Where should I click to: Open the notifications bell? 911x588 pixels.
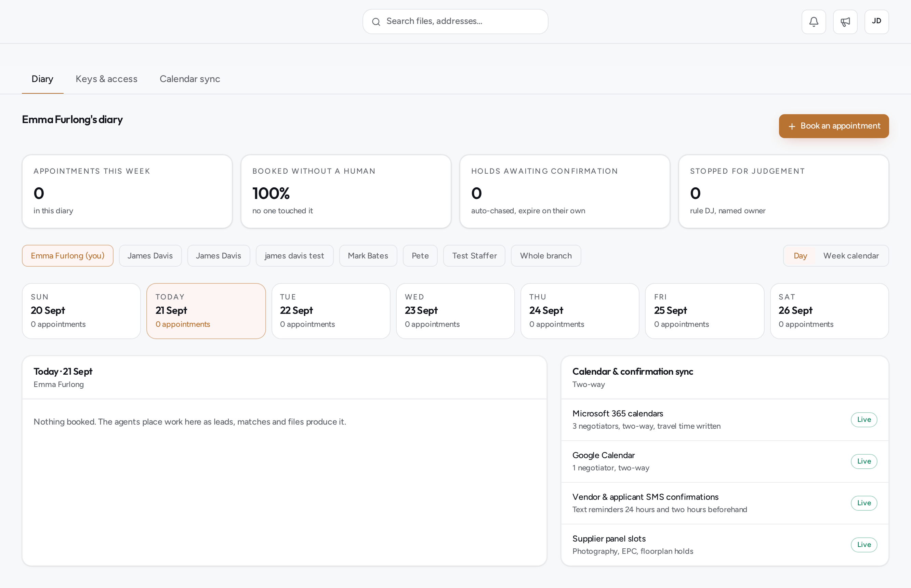(x=814, y=22)
